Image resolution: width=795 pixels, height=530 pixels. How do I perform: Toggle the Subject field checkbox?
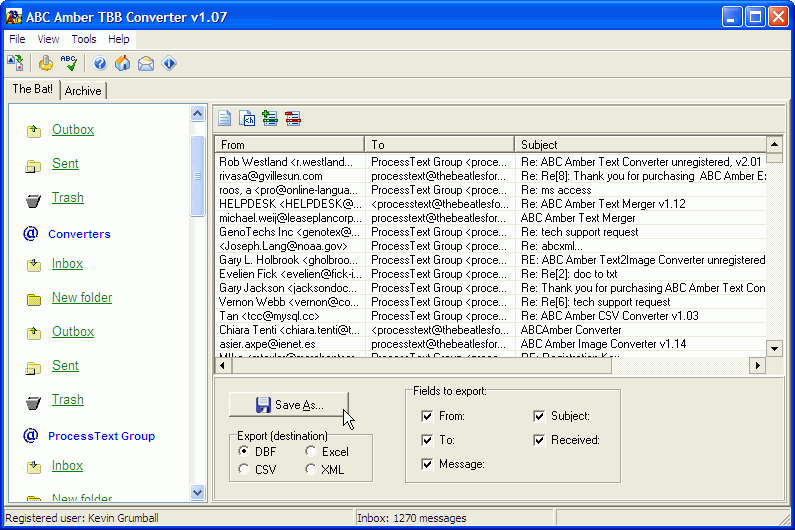coord(539,416)
